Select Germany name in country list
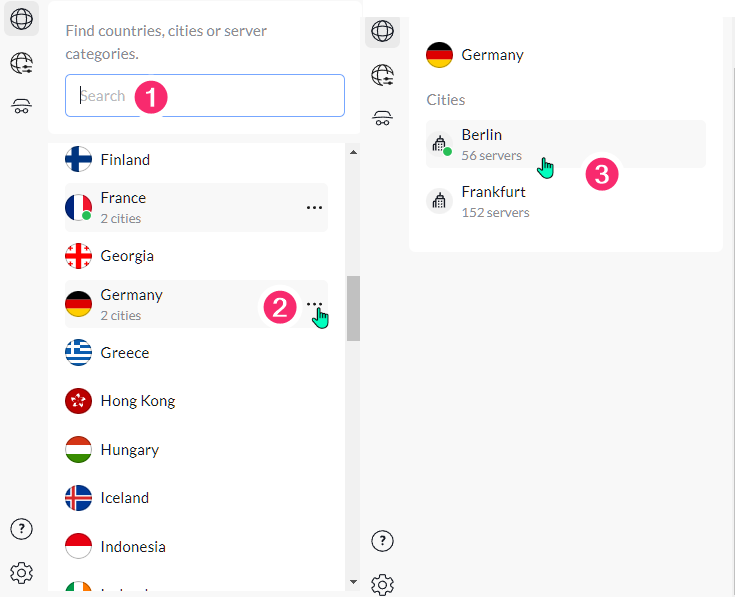The height and width of the screenshot is (597, 735). click(x=132, y=295)
